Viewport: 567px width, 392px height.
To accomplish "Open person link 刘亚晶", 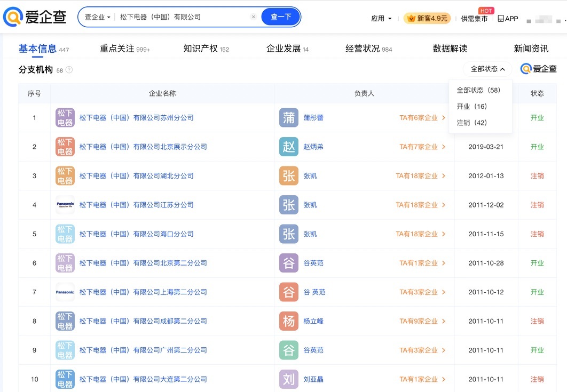I will 313,379.
